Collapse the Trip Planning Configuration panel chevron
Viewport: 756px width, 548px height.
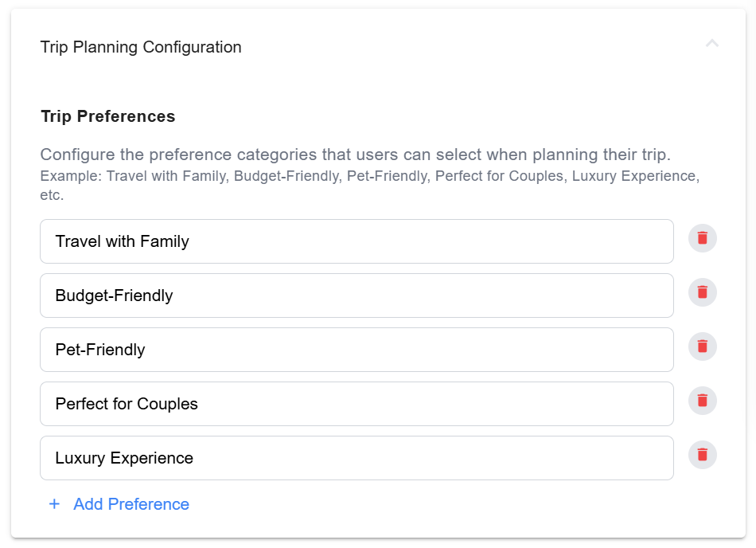coord(711,44)
